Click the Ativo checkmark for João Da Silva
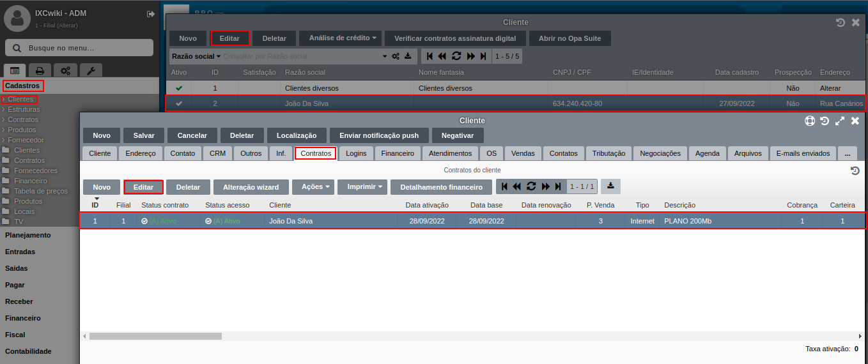This screenshot has width=868, height=364. (x=179, y=103)
